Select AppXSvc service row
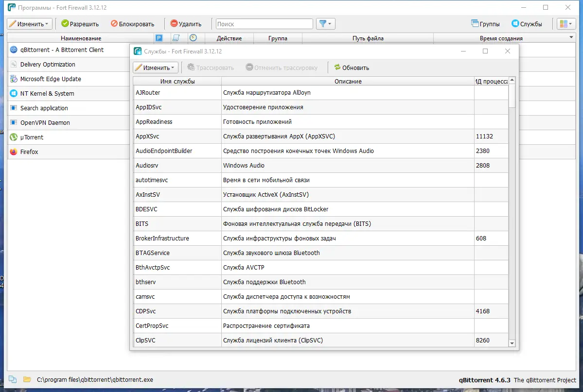 (x=320, y=136)
